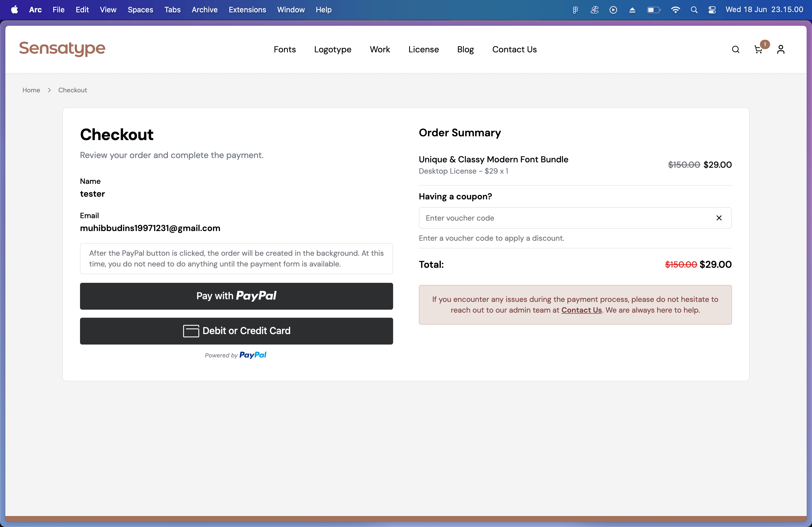This screenshot has width=812, height=527.
Task: Open macOS Control Center icon
Action: click(x=712, y=10)
